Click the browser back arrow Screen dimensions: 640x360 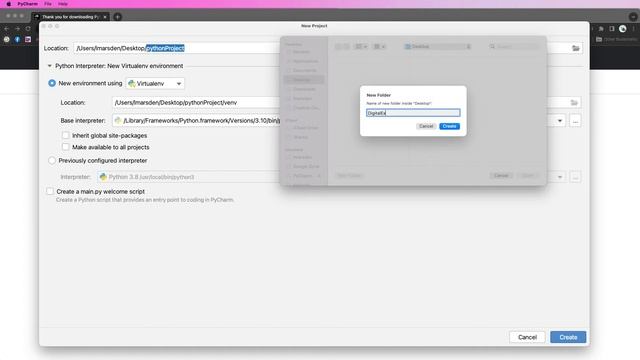[7, 29]
